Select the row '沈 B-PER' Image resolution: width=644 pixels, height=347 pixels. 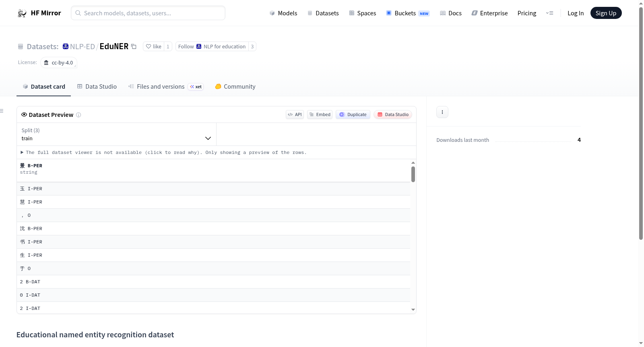click(x=213, y=229)
